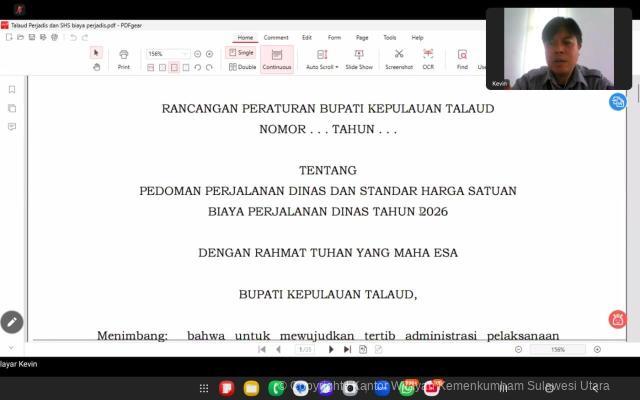Open the Screenshot tool
The image size is (640, 400).
click(398, 58)
